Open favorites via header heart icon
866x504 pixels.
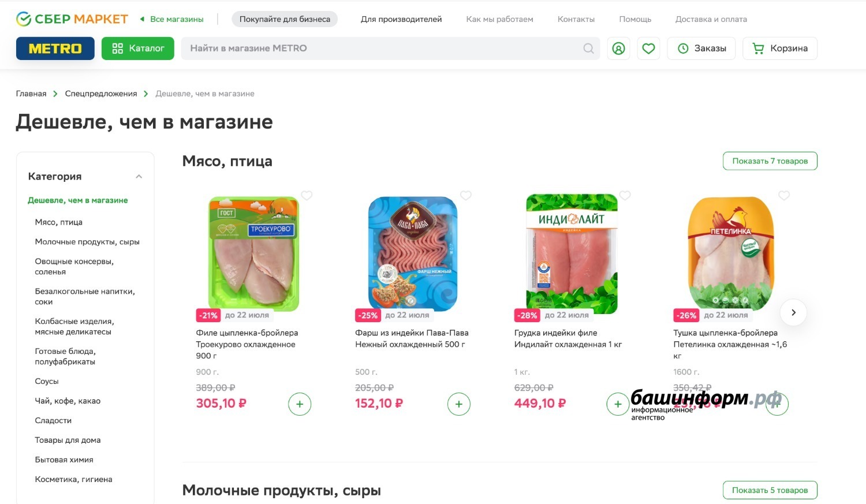pos(648,48)
